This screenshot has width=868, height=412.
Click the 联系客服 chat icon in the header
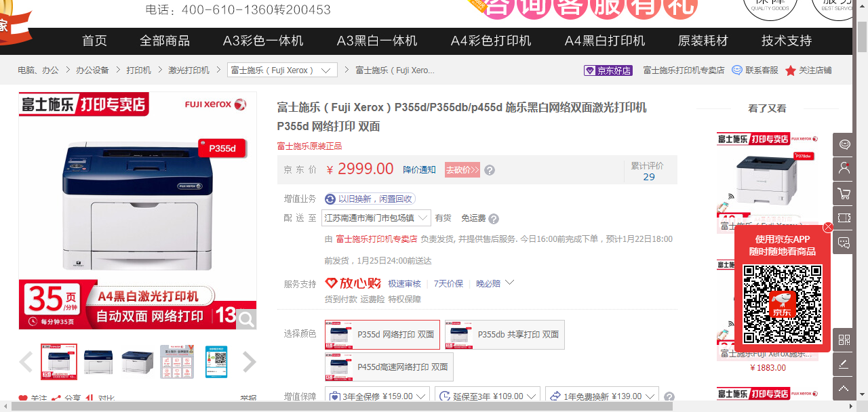pos(737,70)
